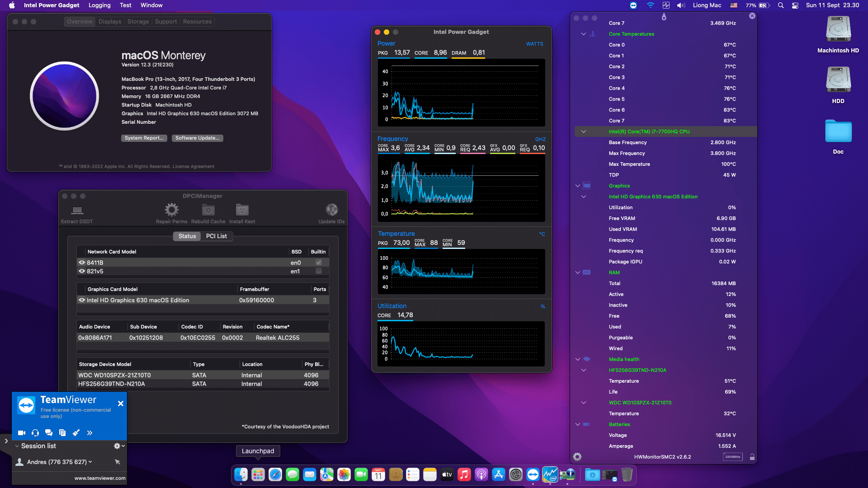Open the HDD desktop drive icon
Screen dimensions: 868x488
point(838,80)
